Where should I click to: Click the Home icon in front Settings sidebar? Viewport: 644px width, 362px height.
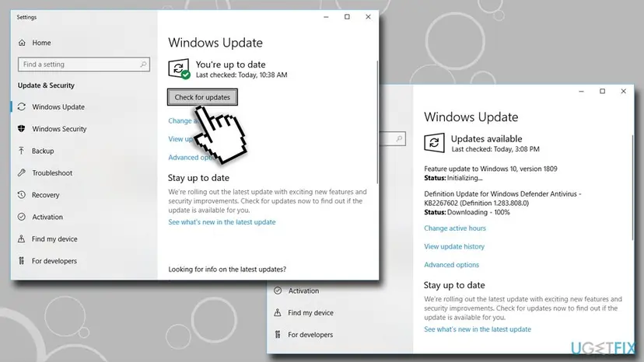pos(23,43)
